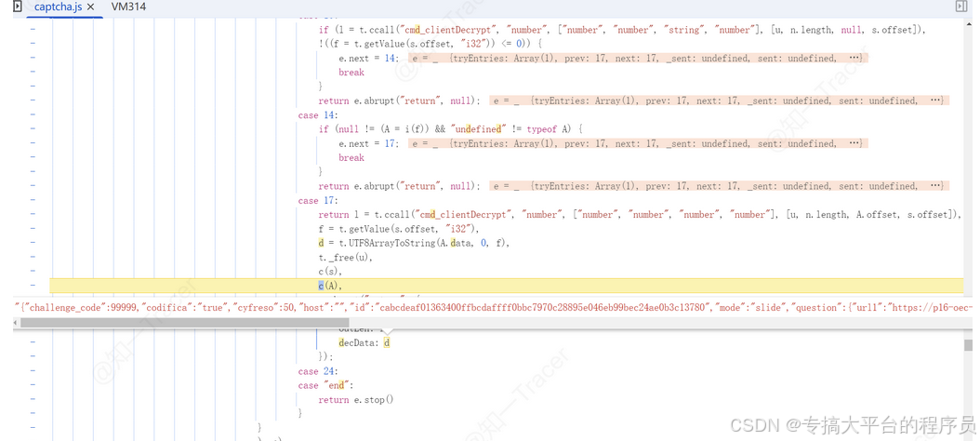Click the d = t.UTF8ArrayToString line
Image resolution: width=980 pixels, height=441 pixels.
(414, 243)
